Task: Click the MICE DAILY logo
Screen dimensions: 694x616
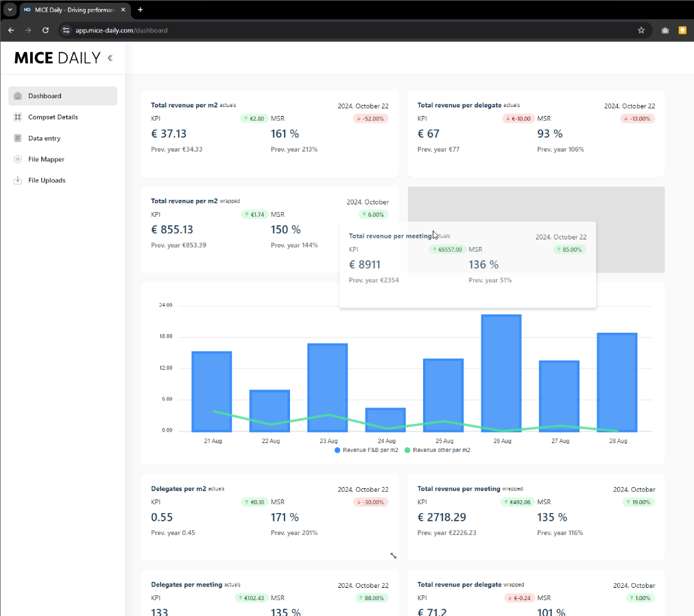Action: [x=58, y=58]
